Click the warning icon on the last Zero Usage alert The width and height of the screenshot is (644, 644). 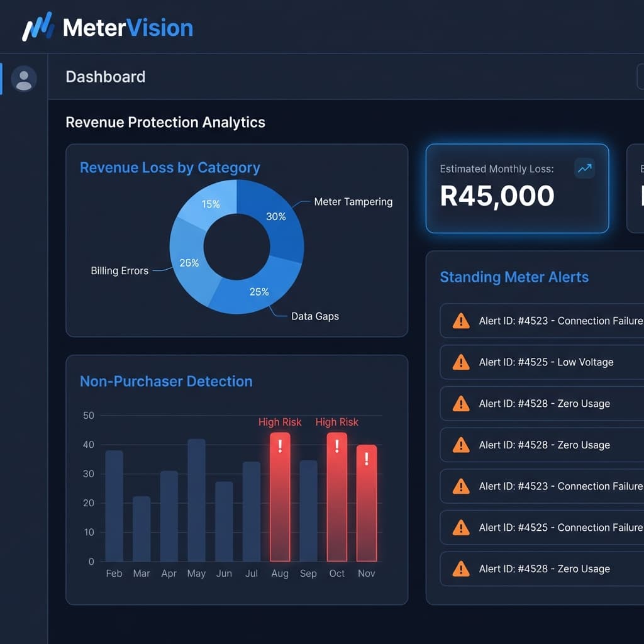coord(461,569)
